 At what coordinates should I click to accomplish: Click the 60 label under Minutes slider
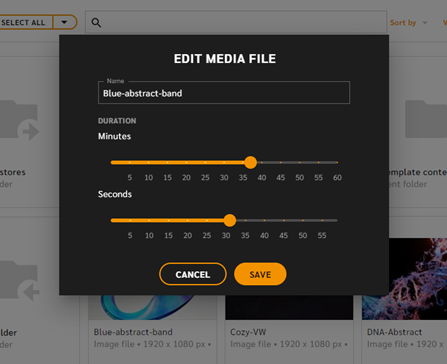tap(337, 178)
